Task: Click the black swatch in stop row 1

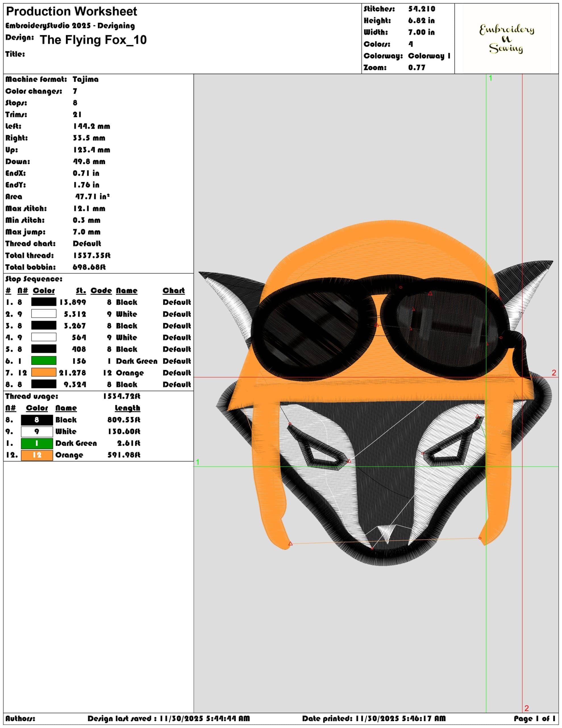Action: click(44, 302)
